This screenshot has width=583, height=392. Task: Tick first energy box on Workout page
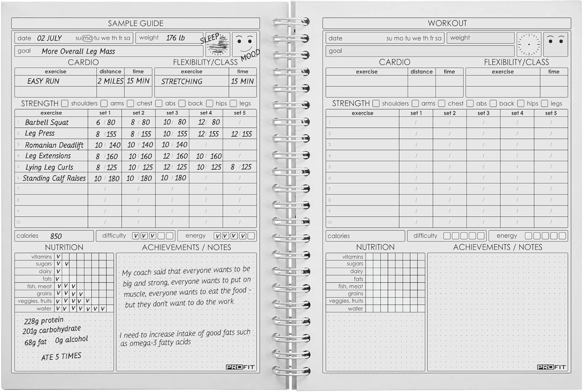pyautogui.click(x=529, y=236)
